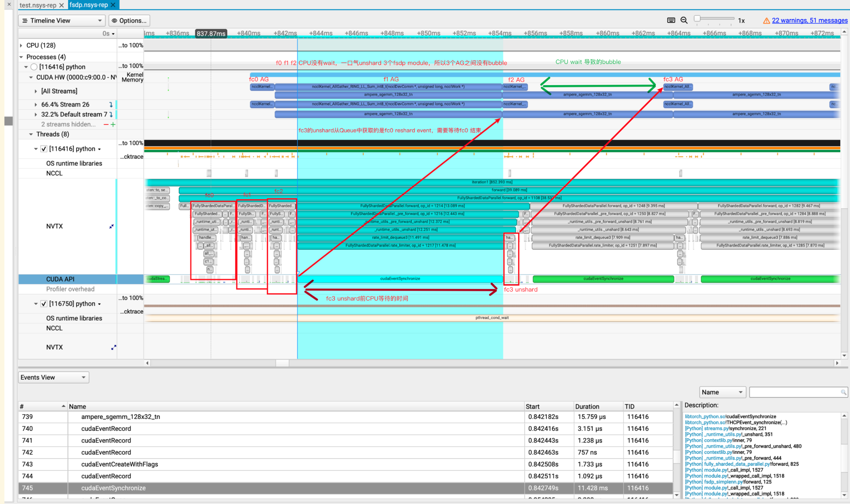850x504 pixels.
Task: Open the Timeline View dropdown
Action: tap(62, 21)
